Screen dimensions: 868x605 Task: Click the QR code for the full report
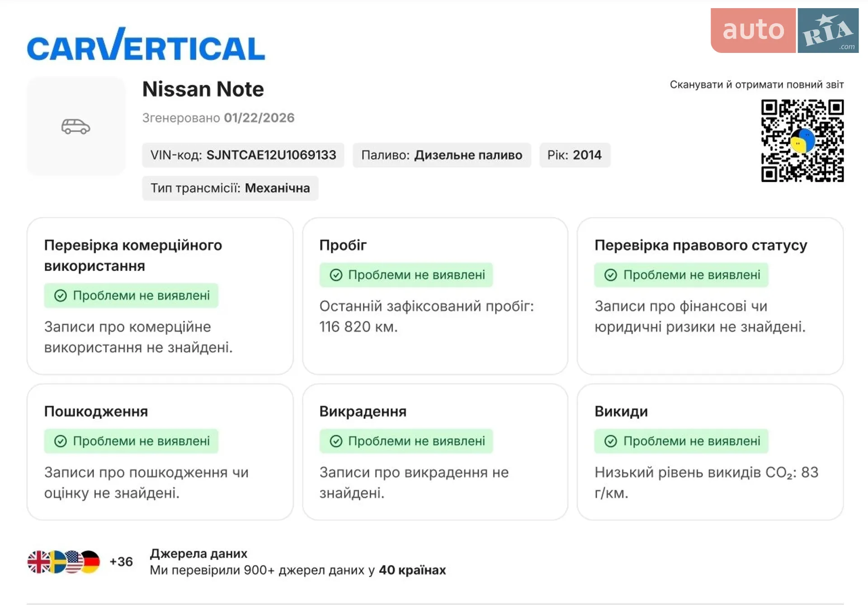click(802, 141)
